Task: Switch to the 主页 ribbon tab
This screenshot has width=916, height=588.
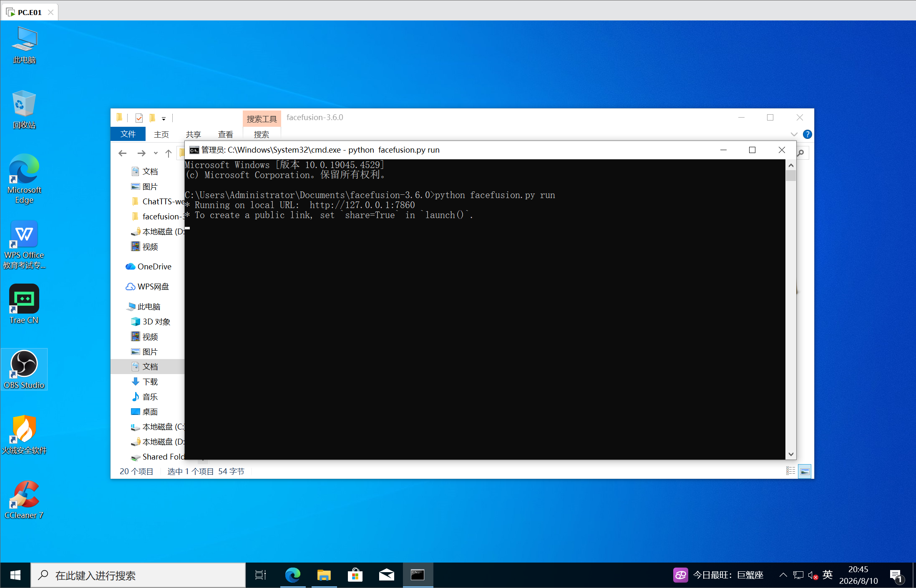Action: (x=161, y=134)
